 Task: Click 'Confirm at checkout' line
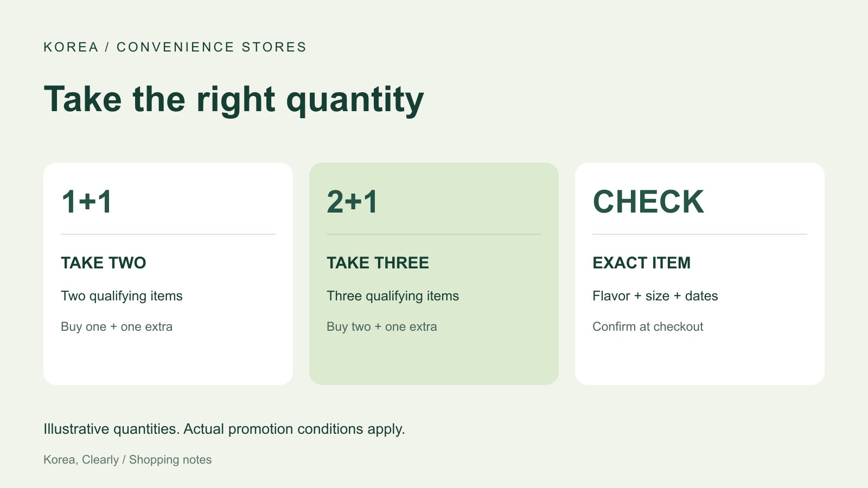click(648, 326)
